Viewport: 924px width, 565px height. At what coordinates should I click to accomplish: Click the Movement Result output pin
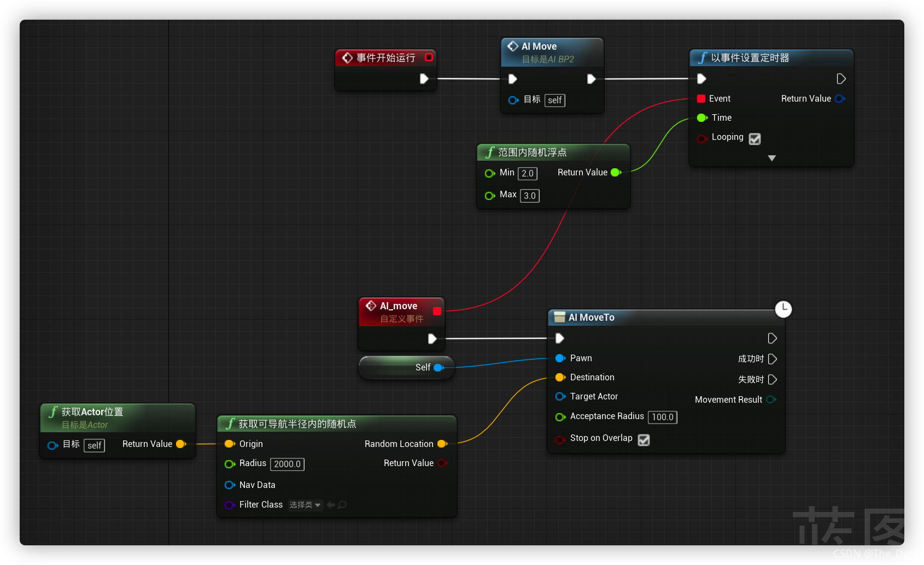771,399
